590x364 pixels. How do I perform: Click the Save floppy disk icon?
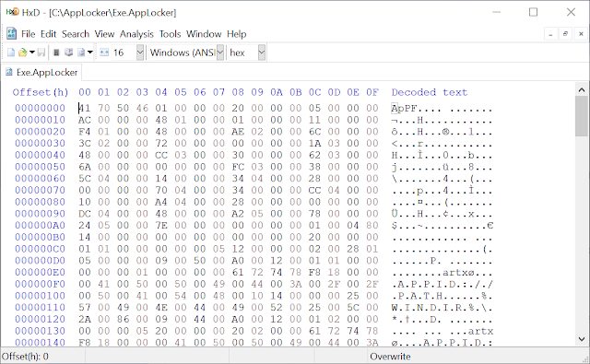click(41, 53)
